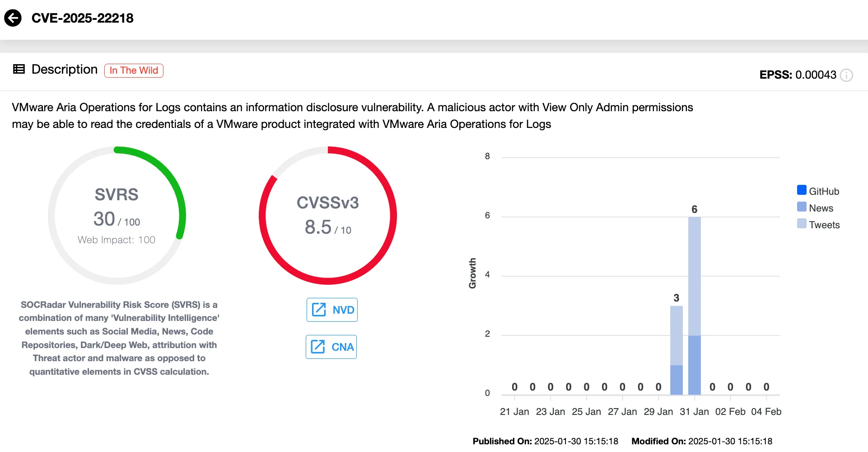Viewport: 868px width, 452px height.
Task: Click the News legend color swatch
Action: pos(802,207)
